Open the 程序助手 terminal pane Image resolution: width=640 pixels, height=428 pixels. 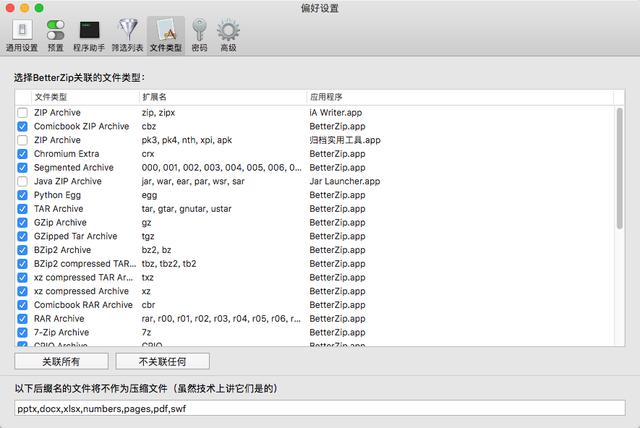[x=89, y=36]
